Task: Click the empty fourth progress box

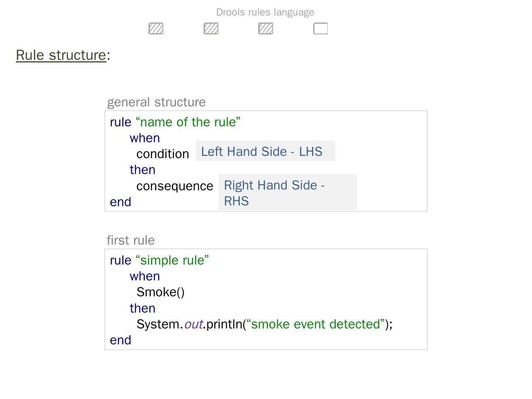Action: [x=320, y=28]
